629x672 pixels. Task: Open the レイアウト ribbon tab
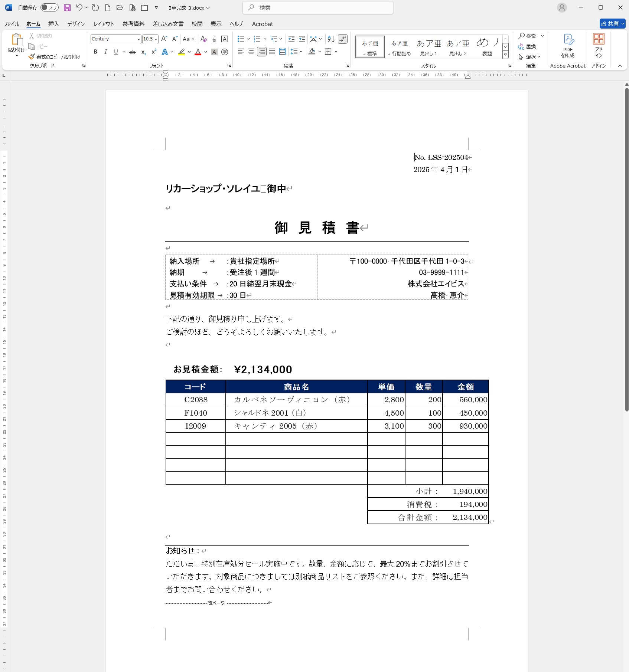[104, 24]
